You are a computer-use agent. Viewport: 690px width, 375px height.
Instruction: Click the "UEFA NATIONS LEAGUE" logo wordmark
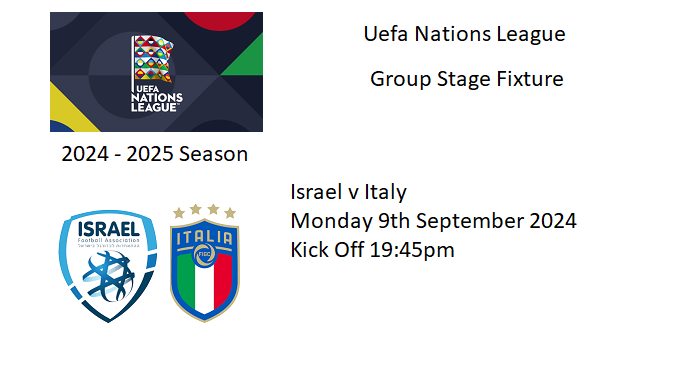157,99
